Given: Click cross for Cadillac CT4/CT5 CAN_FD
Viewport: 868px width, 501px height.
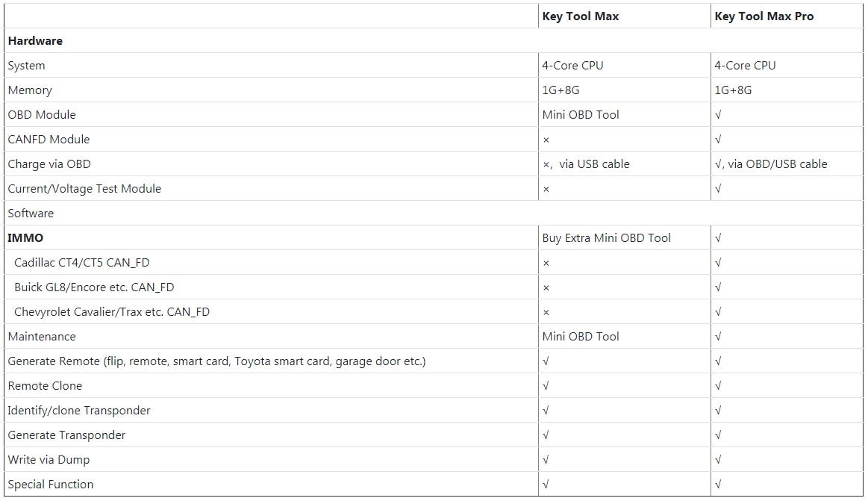Looking at the screenshot, I should tap(546, 263).
